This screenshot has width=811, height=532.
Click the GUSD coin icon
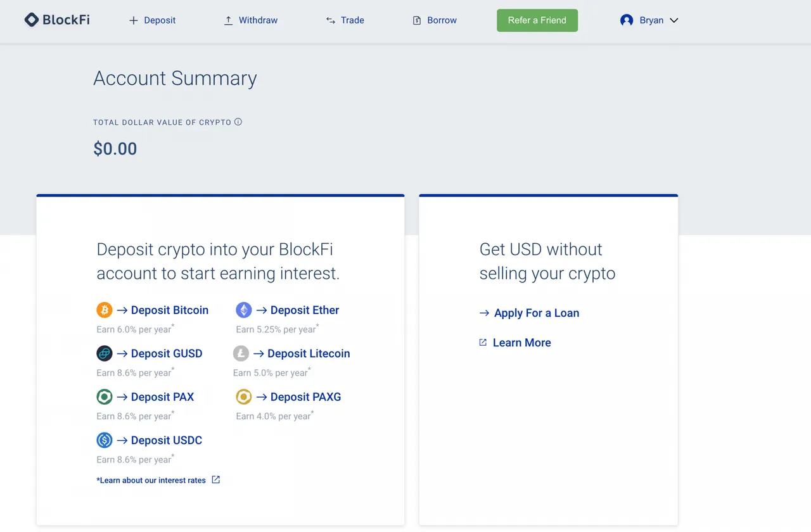(105, 353)
